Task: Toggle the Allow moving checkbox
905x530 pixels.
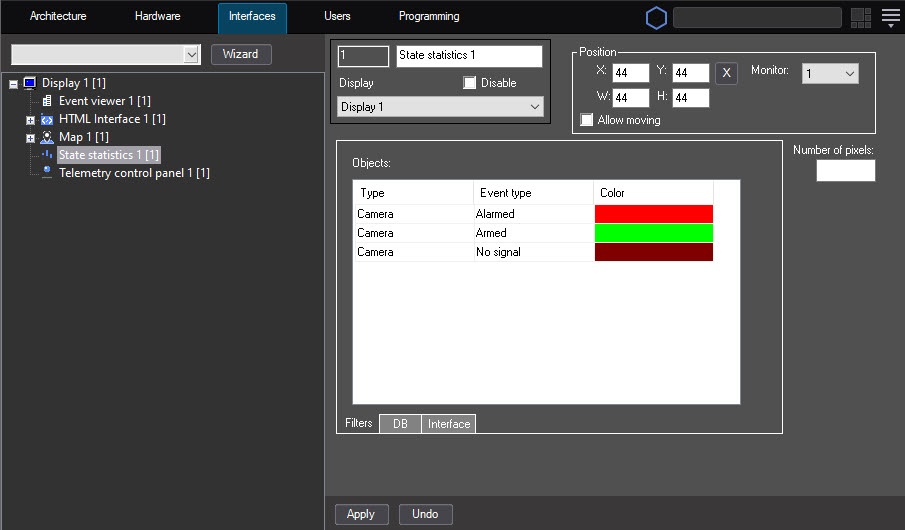Action: 587,120
